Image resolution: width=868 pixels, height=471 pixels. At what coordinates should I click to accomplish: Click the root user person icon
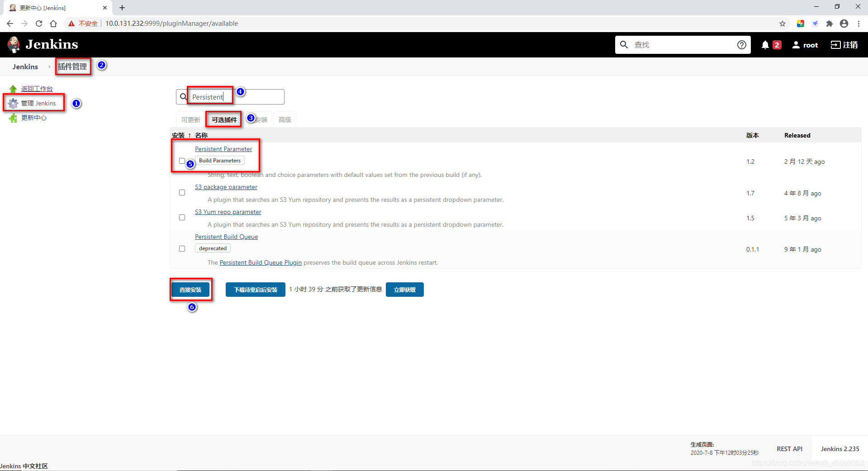pos(796,45)
